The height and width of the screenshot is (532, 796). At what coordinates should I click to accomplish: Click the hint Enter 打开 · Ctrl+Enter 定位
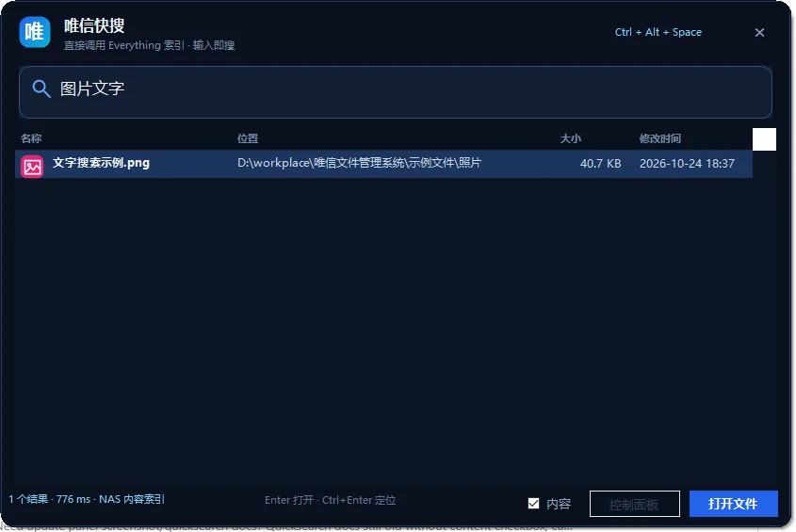(330, 500)
